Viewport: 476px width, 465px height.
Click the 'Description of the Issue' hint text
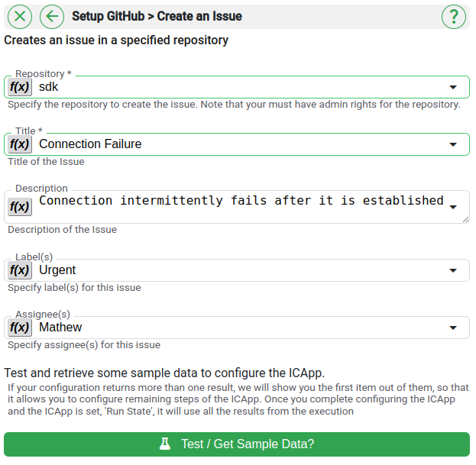pyautogui.click(x=62, y=230)
